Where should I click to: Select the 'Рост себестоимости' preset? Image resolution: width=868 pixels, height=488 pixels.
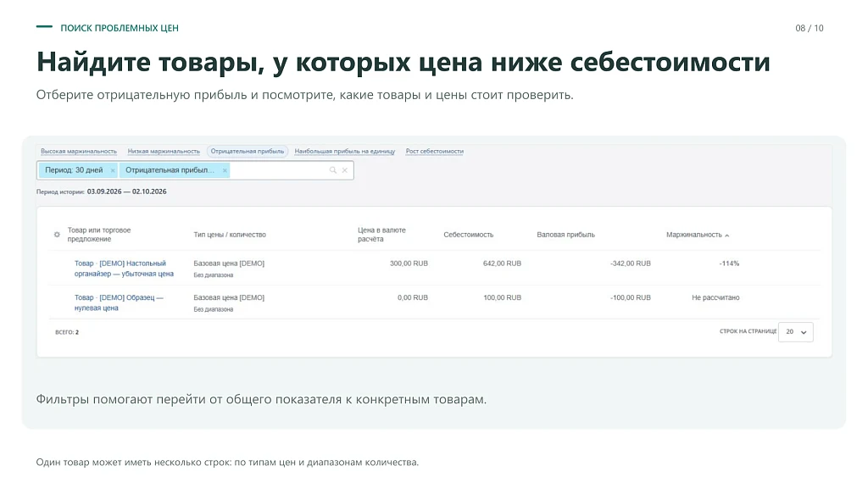point(435,151)
